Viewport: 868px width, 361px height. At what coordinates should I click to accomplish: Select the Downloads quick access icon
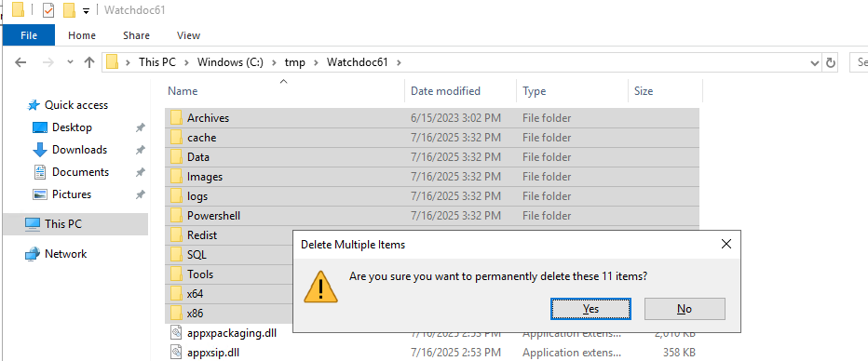[x=40, y=150]
